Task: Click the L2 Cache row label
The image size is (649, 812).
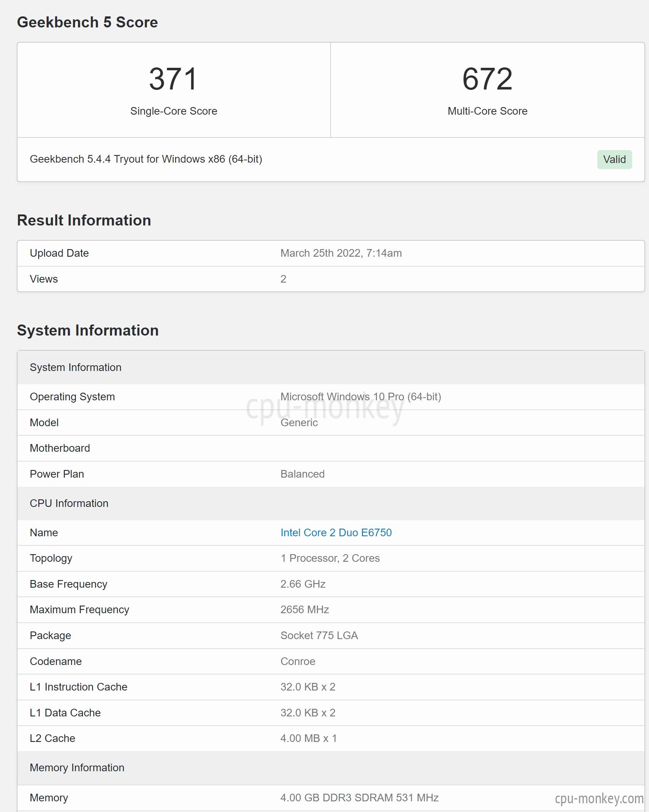Action: coord(52,738)
